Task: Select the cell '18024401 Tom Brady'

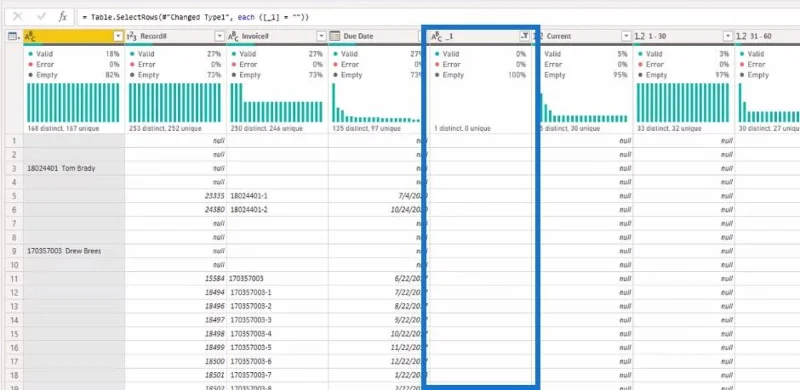Action: tap(74, 168)
